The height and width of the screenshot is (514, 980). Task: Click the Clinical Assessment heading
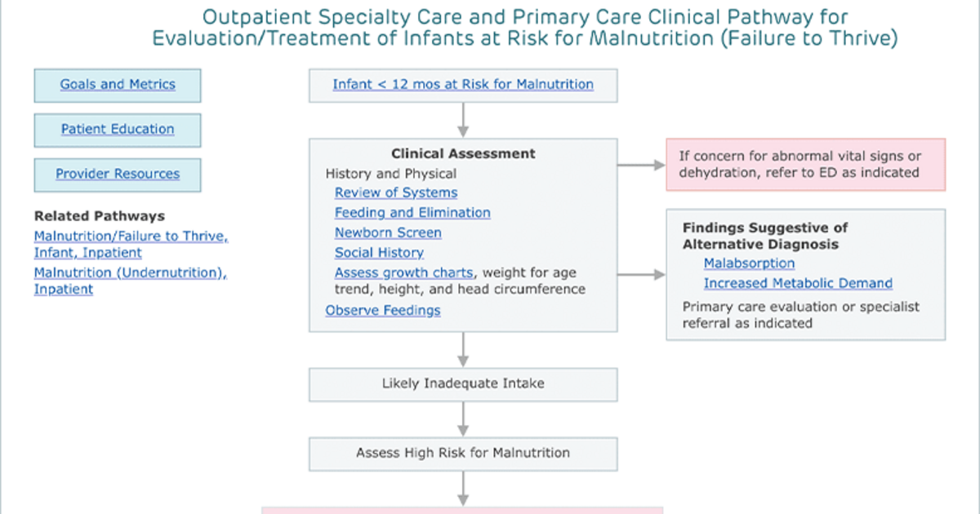click(x=463, y=153)
